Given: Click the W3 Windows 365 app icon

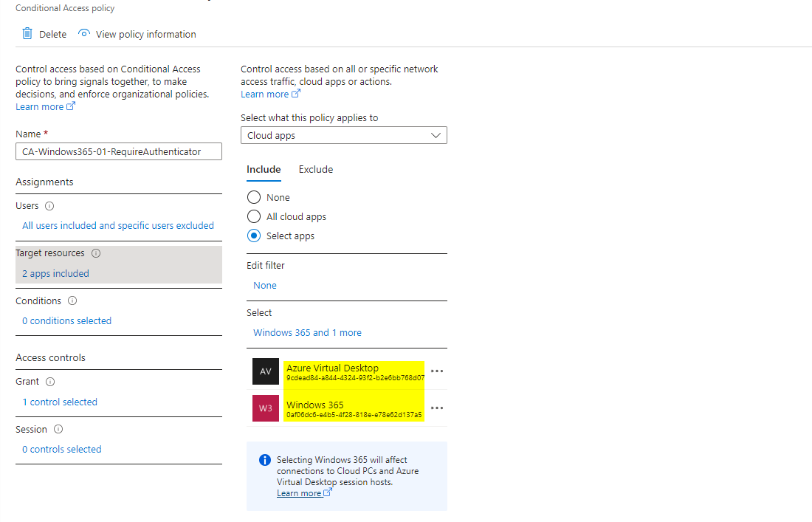Looking at the screenshot, I should point(266,408).
